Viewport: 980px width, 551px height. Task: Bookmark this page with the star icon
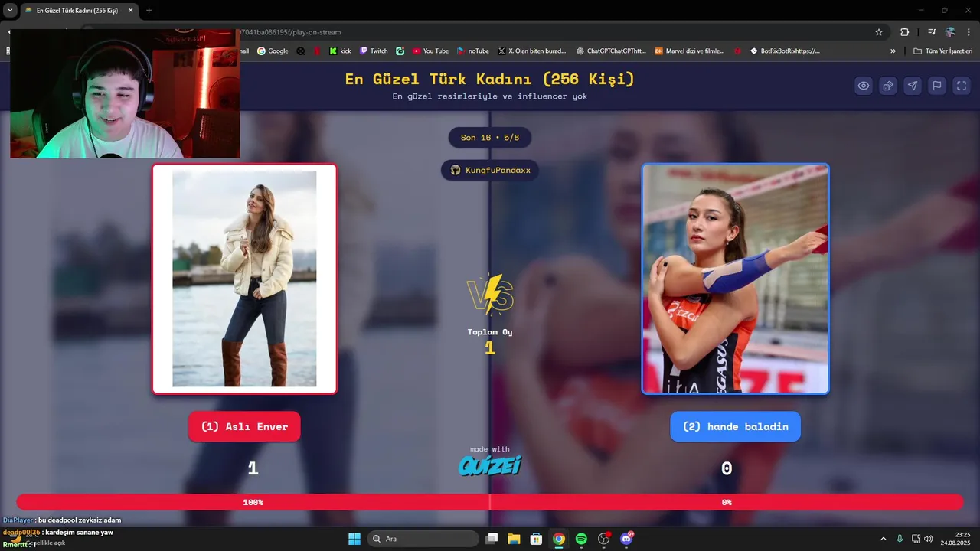click(x=879, y=32)
